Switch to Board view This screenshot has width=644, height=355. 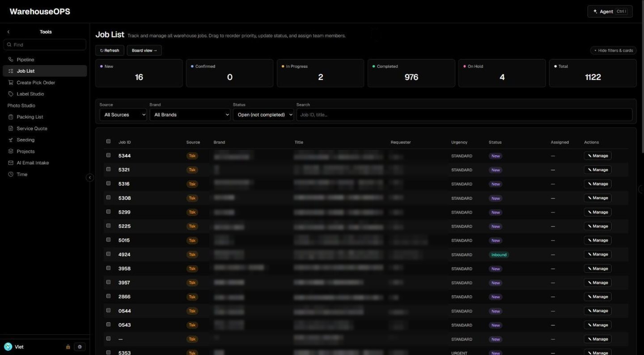tap(144, 51)
